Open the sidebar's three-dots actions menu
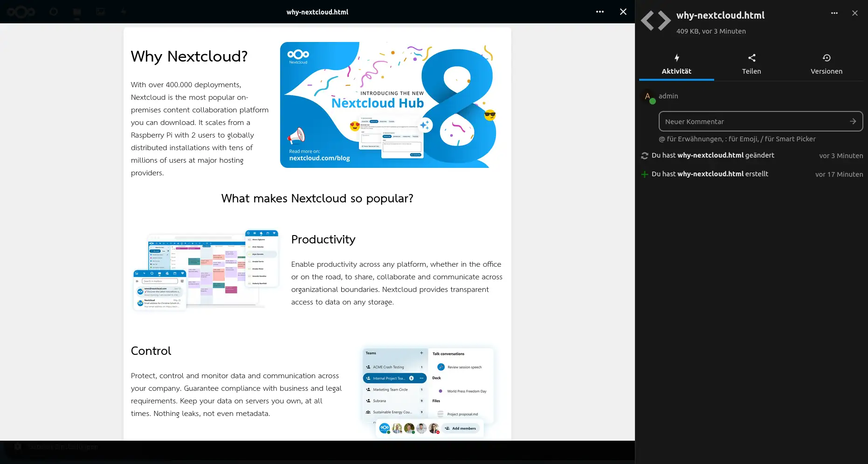 (834, 13)
